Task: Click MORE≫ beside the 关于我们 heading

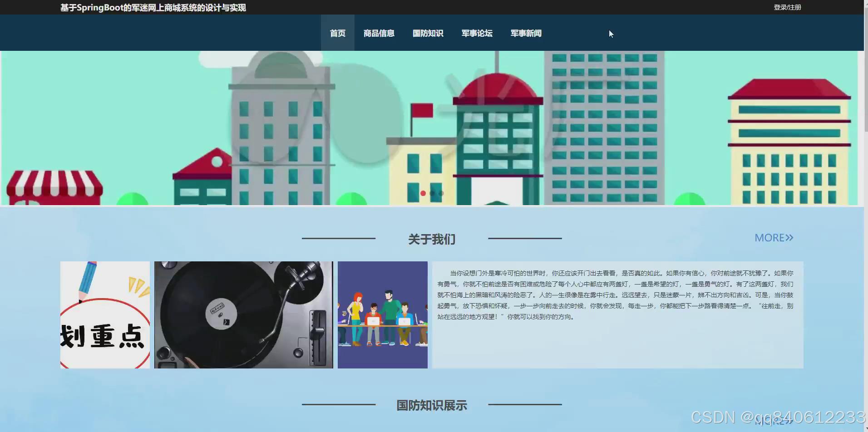Action: [x=773, y=237]
